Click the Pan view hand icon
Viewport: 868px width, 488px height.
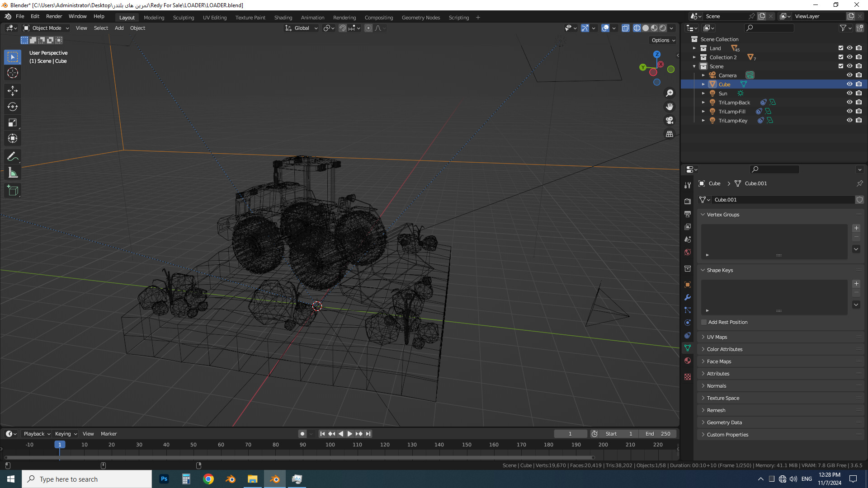pyautogui.click(x=670, y=107)
